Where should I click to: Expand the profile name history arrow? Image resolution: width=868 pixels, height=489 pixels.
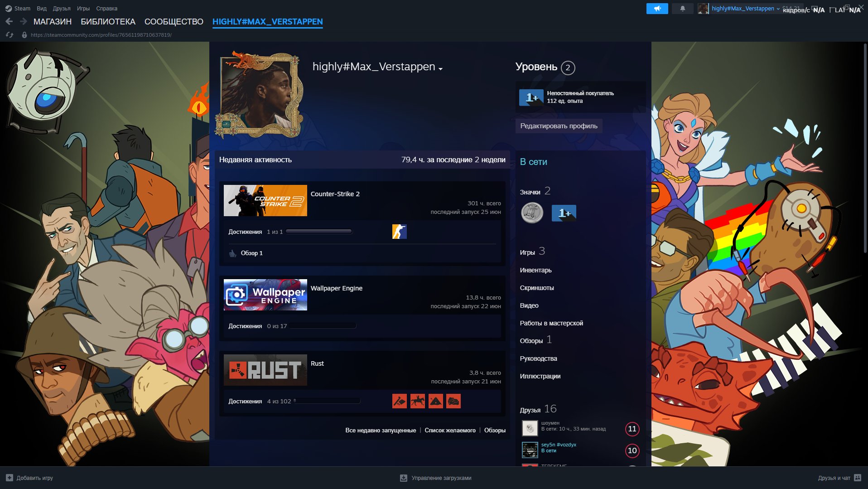click(440, 69)
